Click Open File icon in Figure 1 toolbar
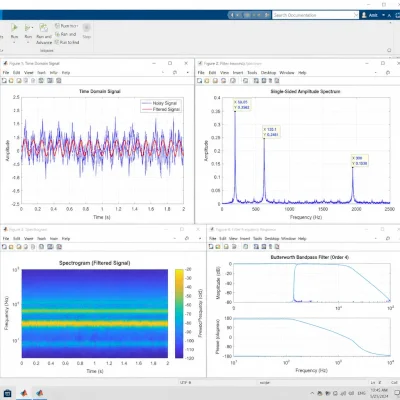 [11, 80]
